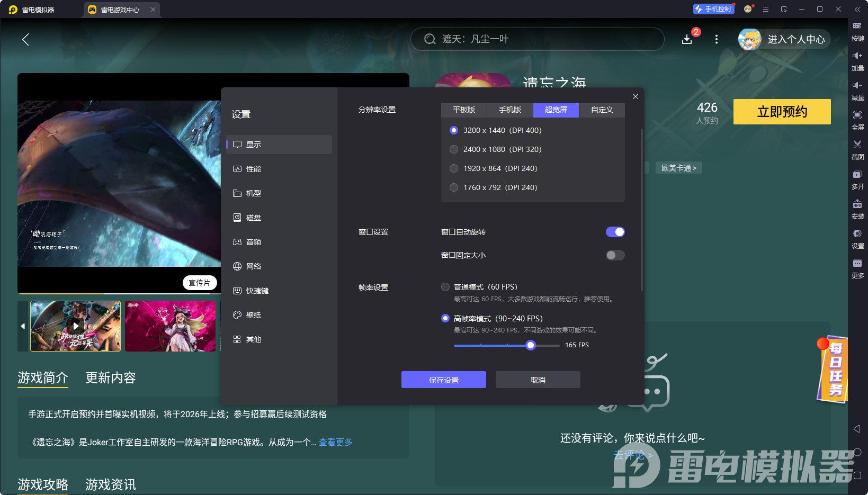Viewport: 868px width, 495px height.
Task: Open the 性能 performance settings section
Action: [254, 168]
